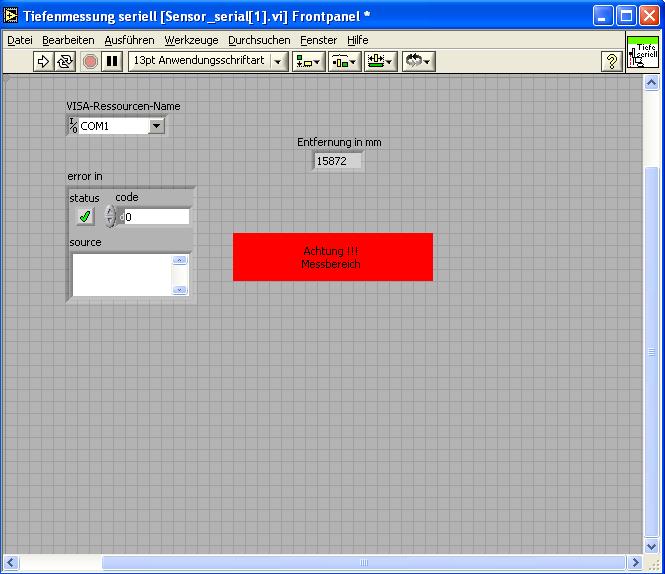Screen dimensions: 665x574
Task: Open the Fenster menu
Action: 319,40
